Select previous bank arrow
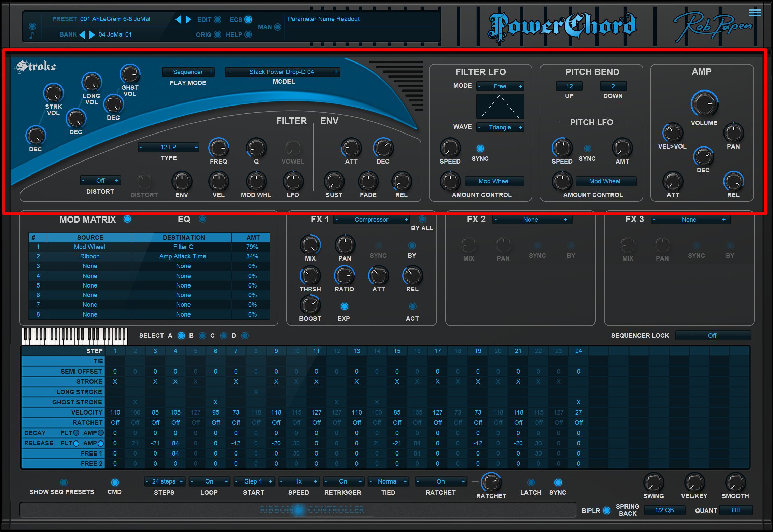This screenshot has height=532, width=773. pos(82,34)
